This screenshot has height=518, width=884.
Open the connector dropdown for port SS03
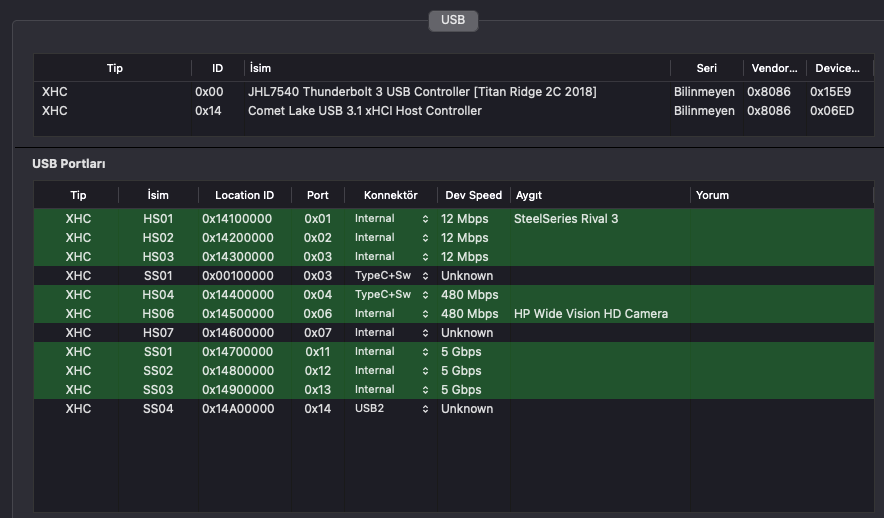[x=390, y=390]
